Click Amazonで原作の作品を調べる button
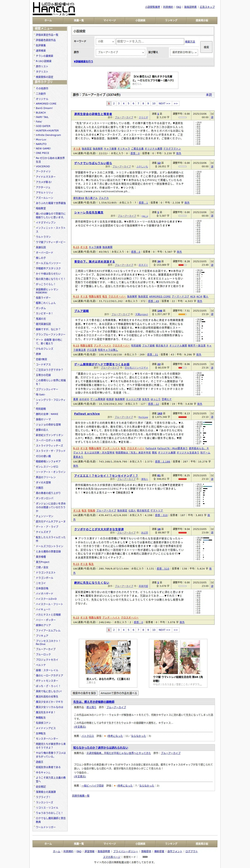The image size is (250, 868). click(x=119, y=693)
